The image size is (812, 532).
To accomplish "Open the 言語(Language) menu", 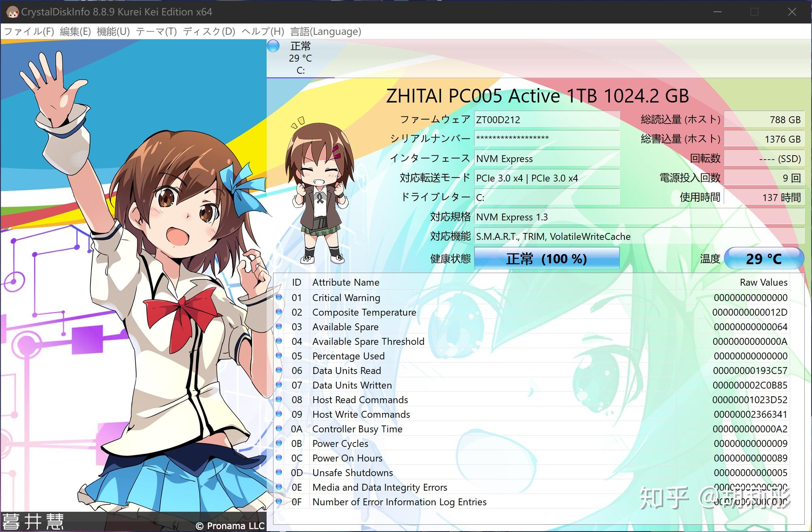I will click(x=325, y=32).
